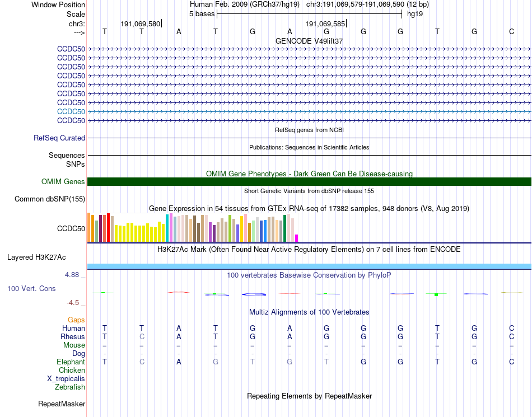Click the Layered H3K27Ac label

[x=36, y=257]
